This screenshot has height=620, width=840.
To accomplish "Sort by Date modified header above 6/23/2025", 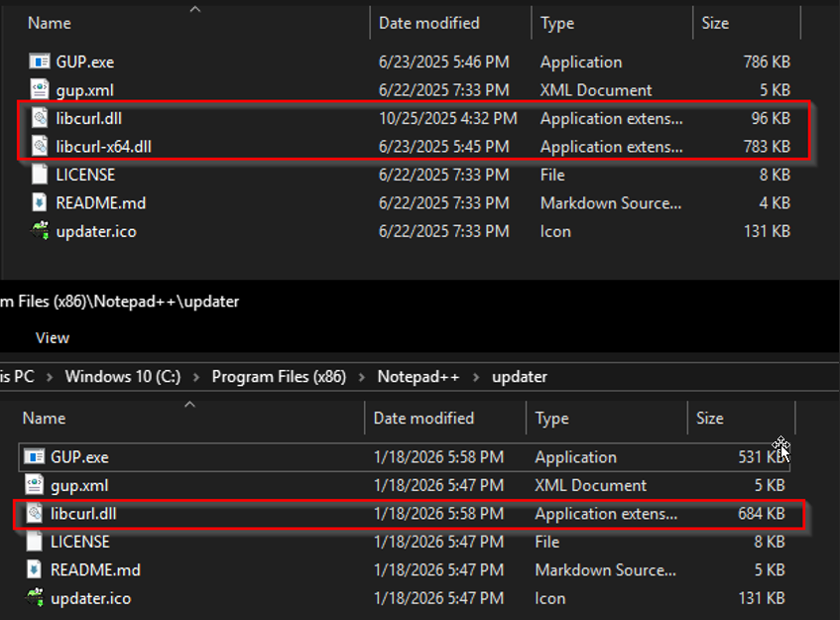I will [x=428, y=23].
